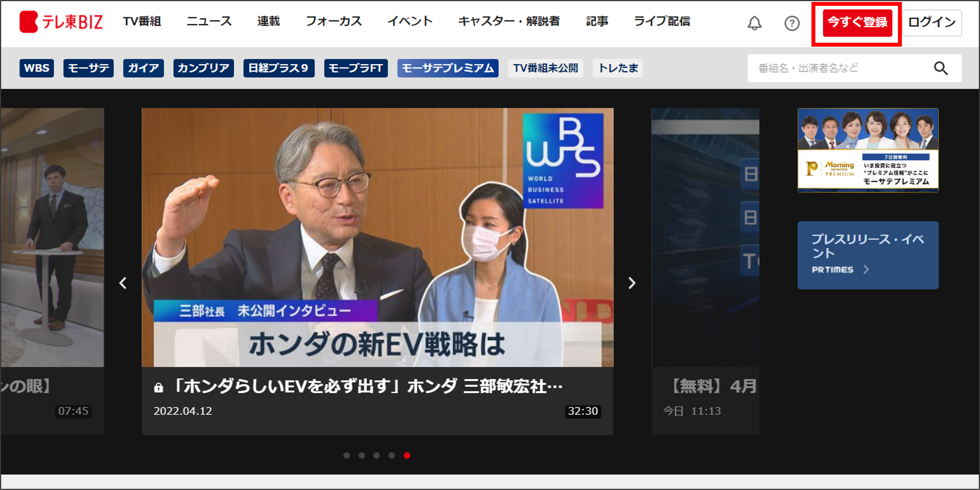Select the first carousel dot
The height and width of the screenshot is (490, 980).
click(x=346, y=455)
